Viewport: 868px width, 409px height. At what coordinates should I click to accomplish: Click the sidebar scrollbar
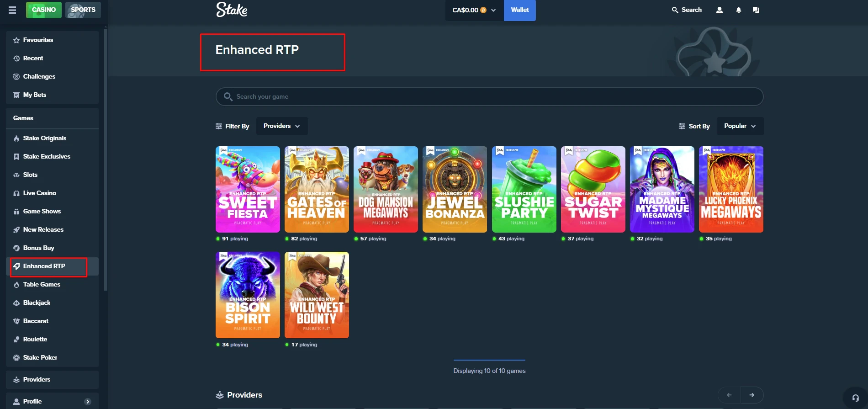106,159
